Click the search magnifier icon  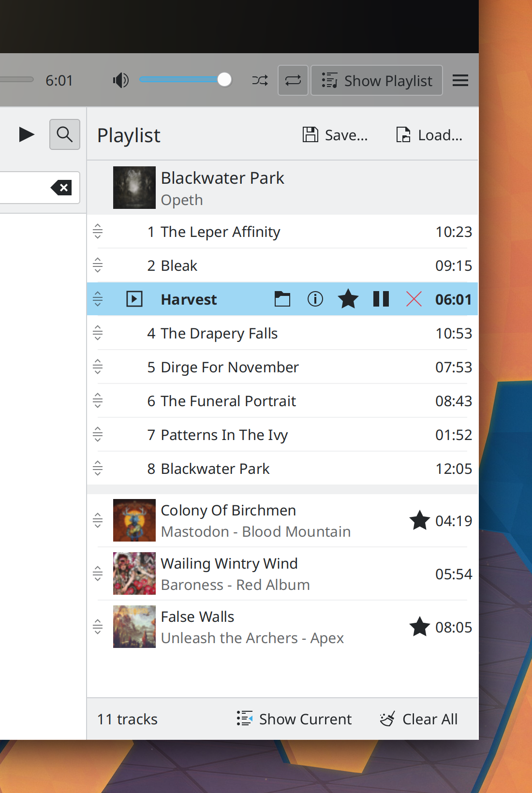click(65, 134)
